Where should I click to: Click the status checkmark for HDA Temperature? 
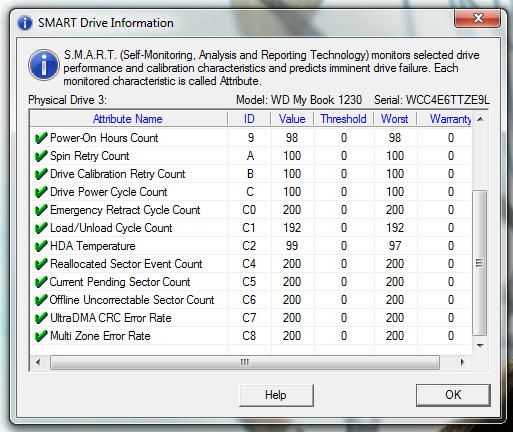pyautogui.click(x=41, y=246)
